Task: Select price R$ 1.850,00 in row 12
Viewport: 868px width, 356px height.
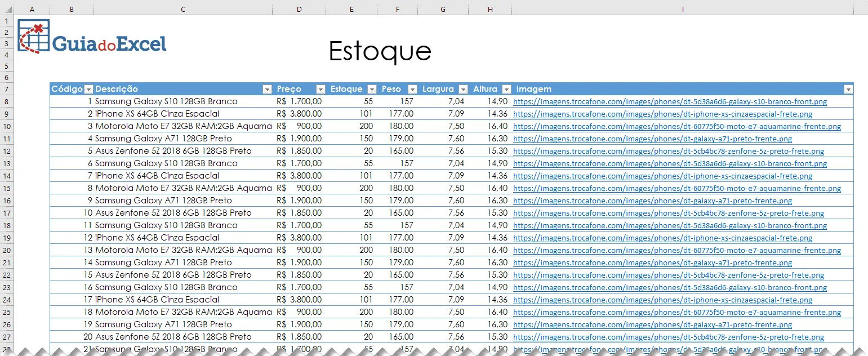Action: coord(299,151)
